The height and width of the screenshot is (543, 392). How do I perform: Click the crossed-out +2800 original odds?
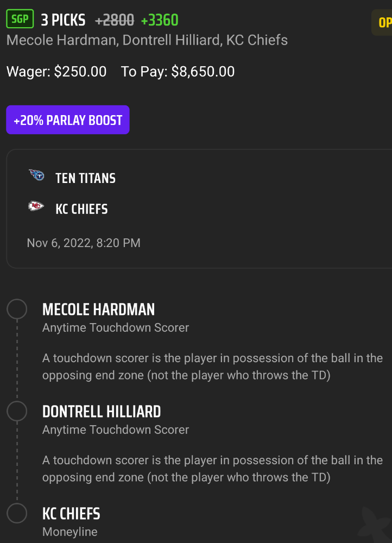pyautogui.click(x=114, y=20)
